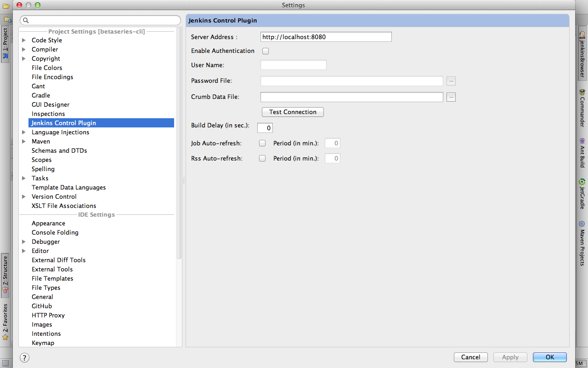
Task: Click the OK button
Action: [x=550, y=357]
